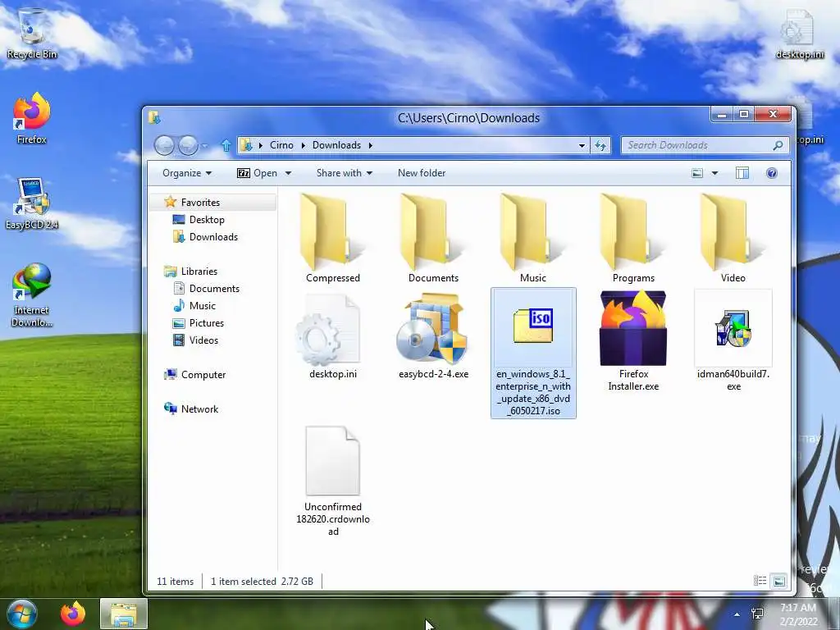Go up one folder level

point(226,145)
